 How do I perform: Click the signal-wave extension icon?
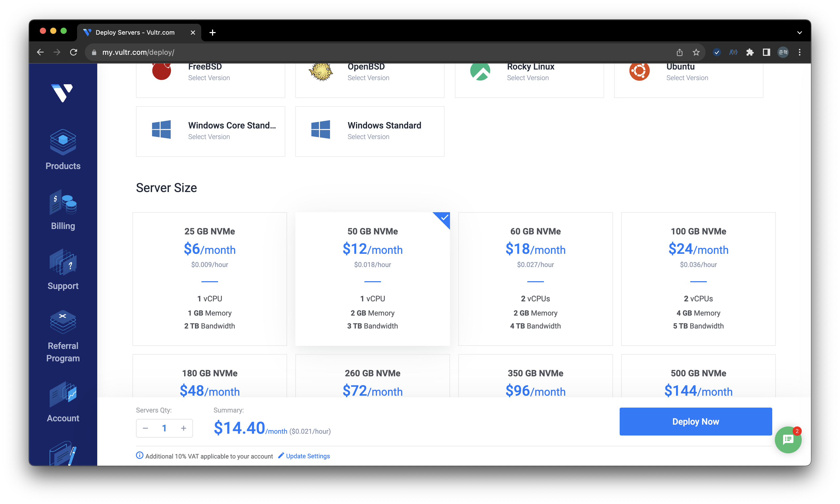click(733, 52)
